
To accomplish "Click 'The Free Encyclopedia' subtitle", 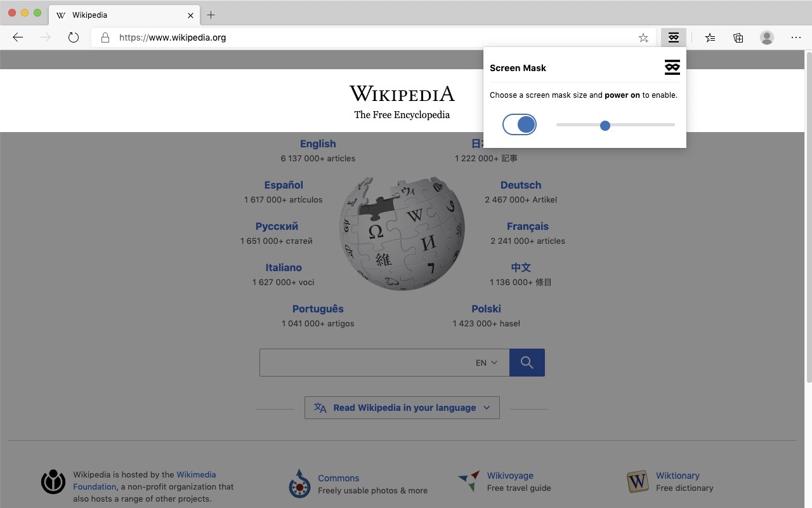I will 402,115.
